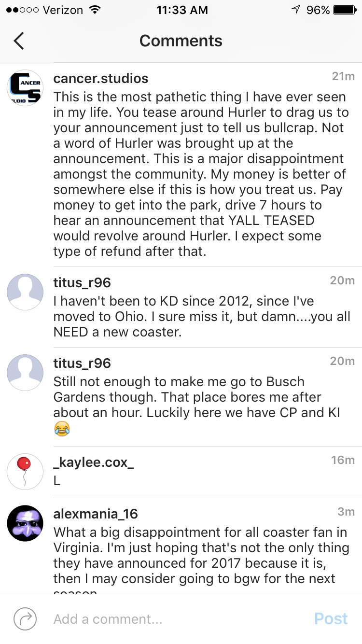Tap the 16m timestamp on _kaylee.cox_ comment
362x644 pixels.
point(343,460)
